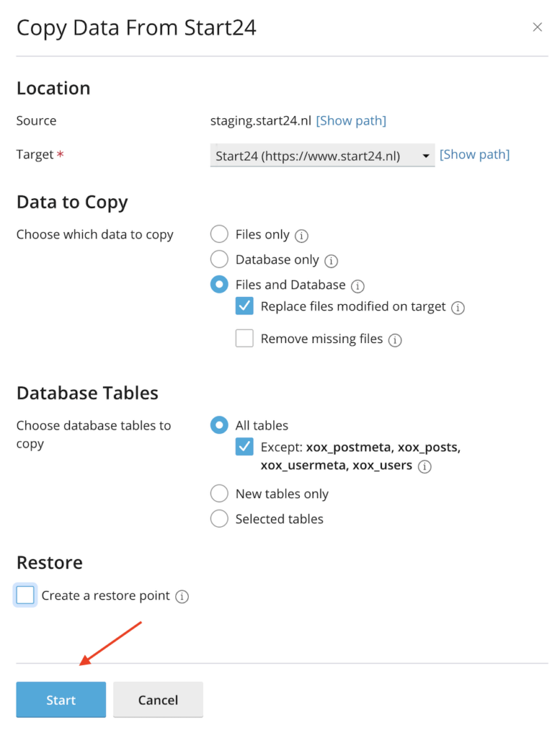Screen dimensions: 560x733
Task: Show info for Replace files modified on target
Action: 458,308
